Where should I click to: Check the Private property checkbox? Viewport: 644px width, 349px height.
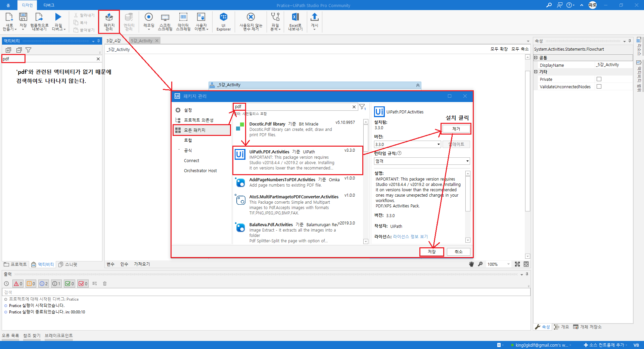tap(599, 79)
